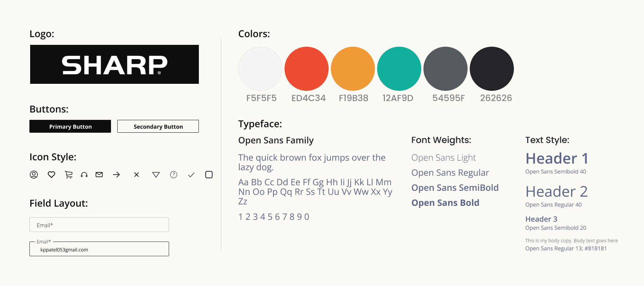Click the 'Header 1' text sample

pos(557,159)
